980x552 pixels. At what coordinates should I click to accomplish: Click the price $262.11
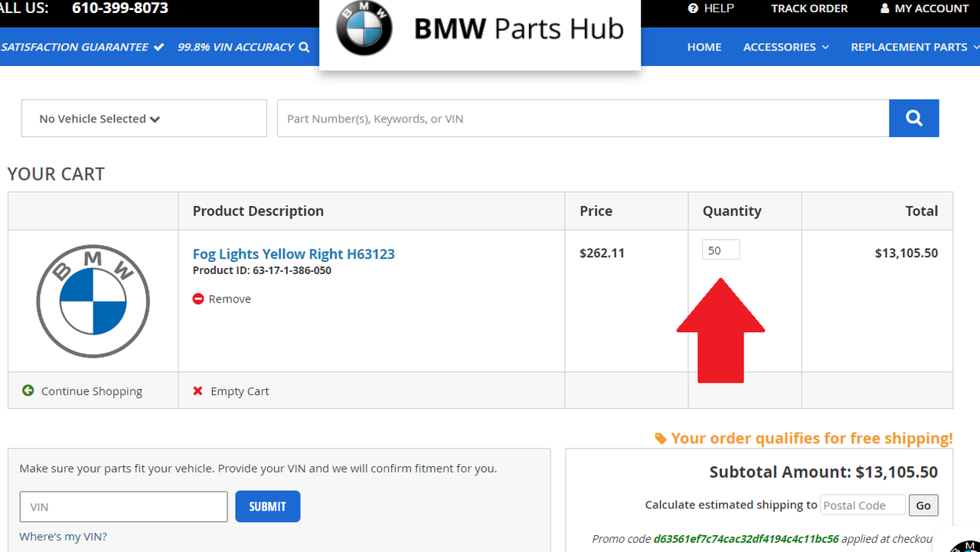pos(602,253)
